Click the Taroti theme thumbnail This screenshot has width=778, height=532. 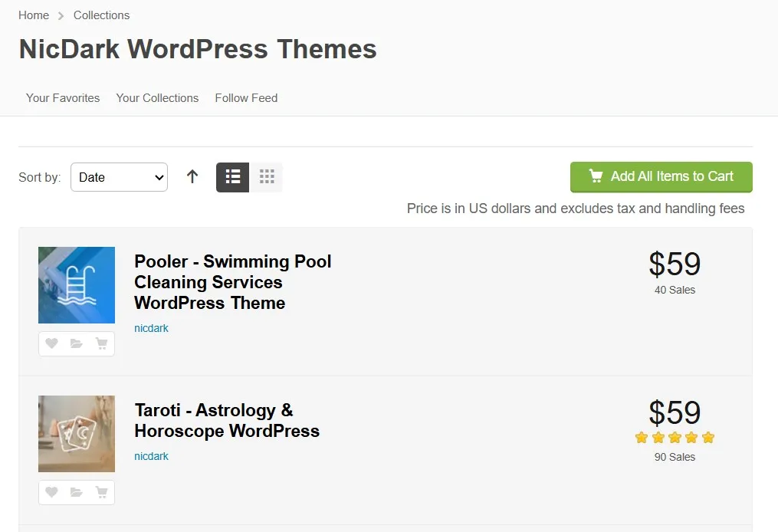pos(77,434)
